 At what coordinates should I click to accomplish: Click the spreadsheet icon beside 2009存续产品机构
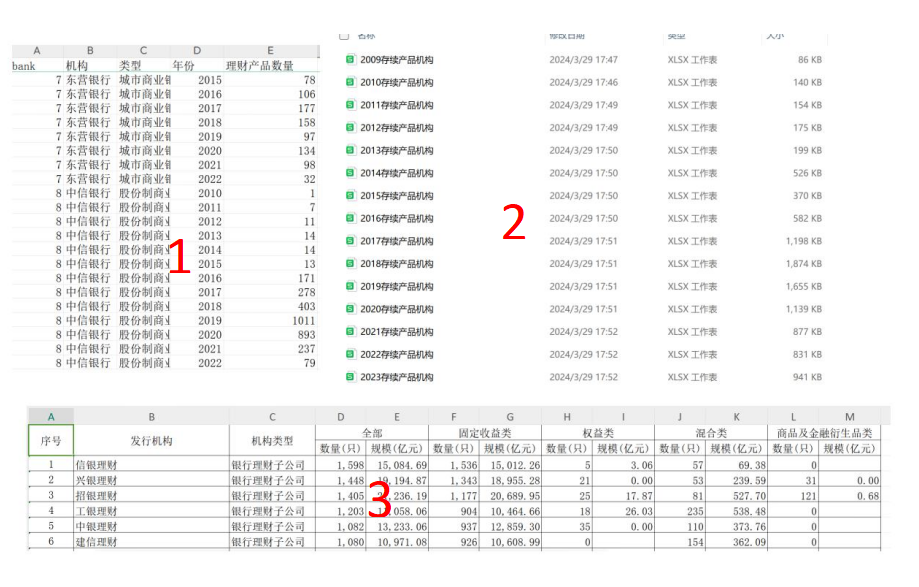click(350, 59)
